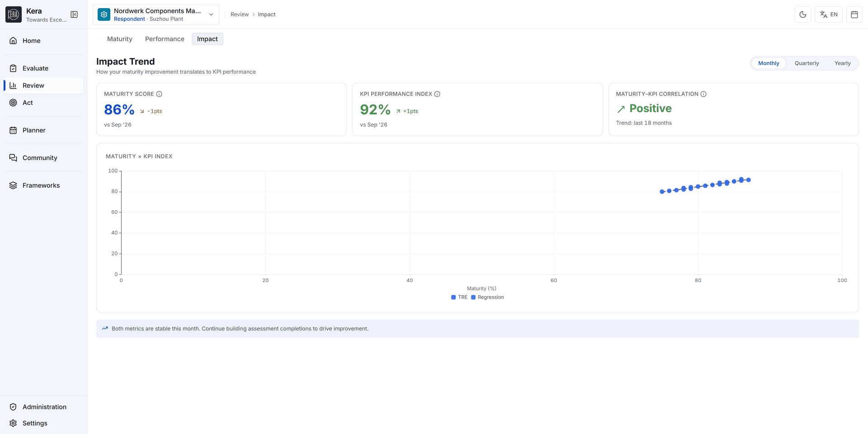The height and width of the screenshot is (434, 868).
Task: Open the Review section in the sidebar
Action: click(x=43, y=85)
